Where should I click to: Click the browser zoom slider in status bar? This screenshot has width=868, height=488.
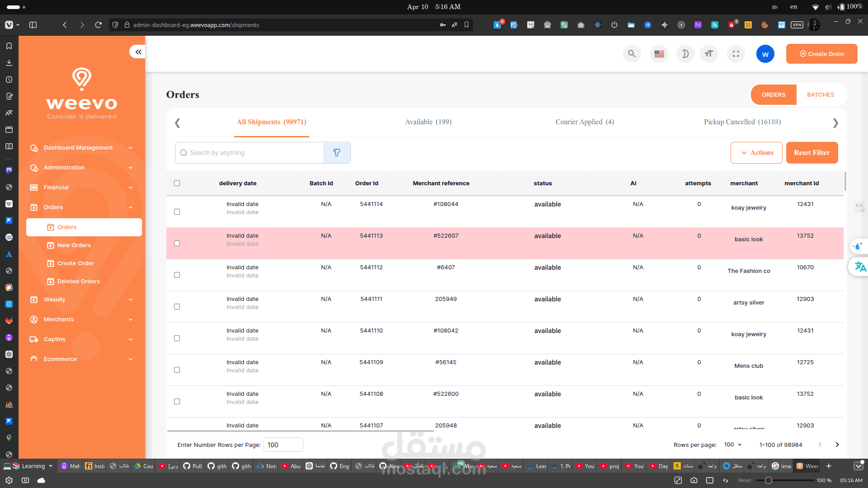(768, 480)
